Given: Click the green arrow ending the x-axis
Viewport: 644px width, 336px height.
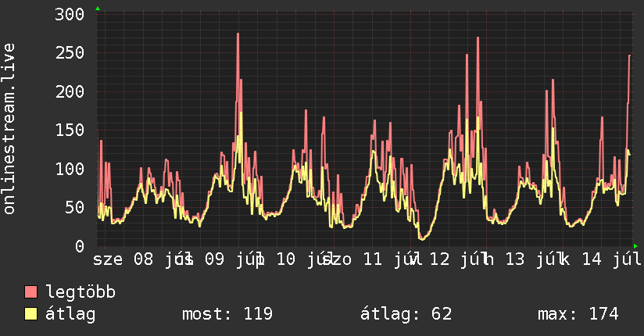Looking at the screenshot, I should pos(635,246).
